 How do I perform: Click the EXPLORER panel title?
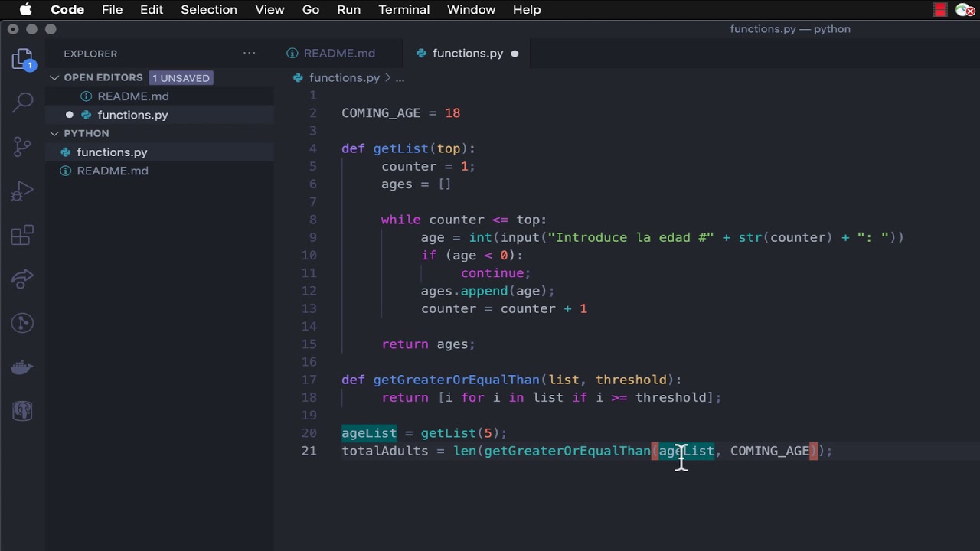[90, 54]
